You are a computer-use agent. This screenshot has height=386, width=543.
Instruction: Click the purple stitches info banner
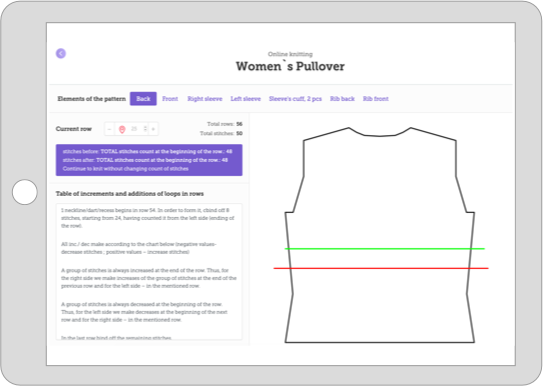click(x=149, y=160)
